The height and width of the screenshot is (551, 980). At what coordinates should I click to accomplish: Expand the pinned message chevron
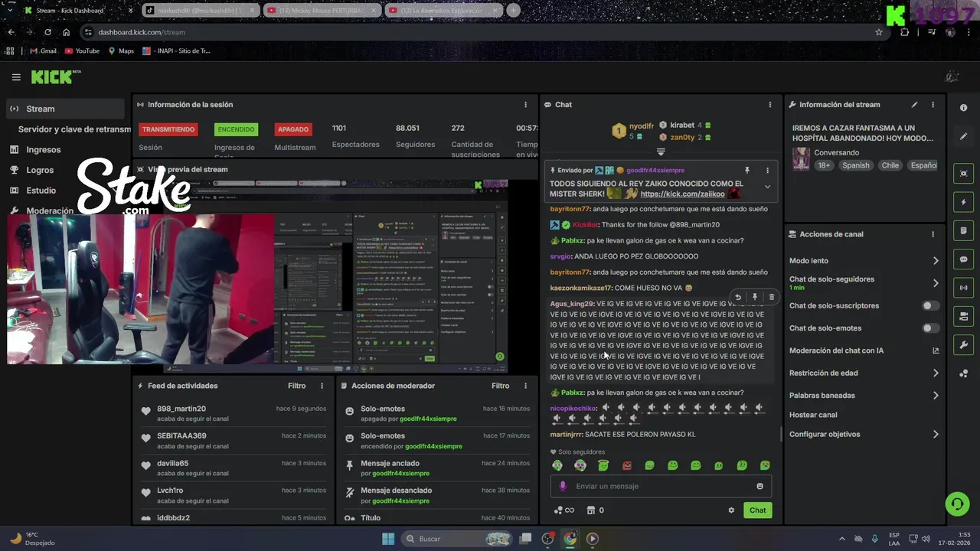point(767,187)
